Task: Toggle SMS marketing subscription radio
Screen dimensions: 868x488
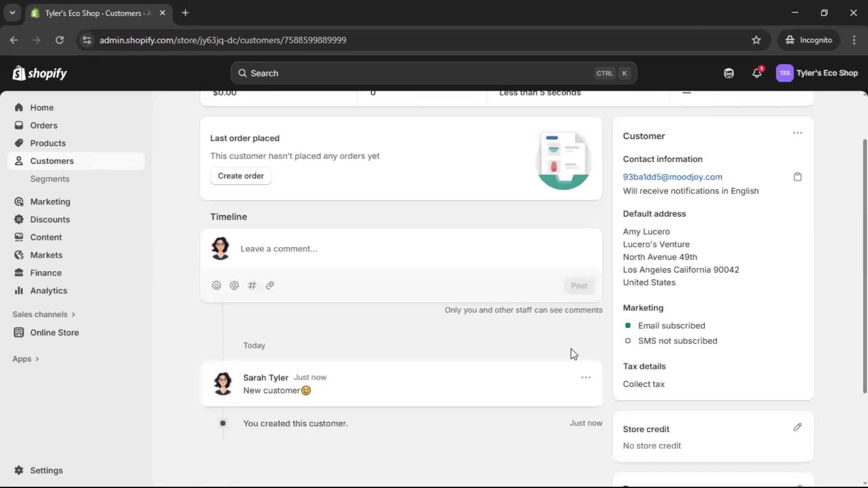Action: tap(628, 341)
